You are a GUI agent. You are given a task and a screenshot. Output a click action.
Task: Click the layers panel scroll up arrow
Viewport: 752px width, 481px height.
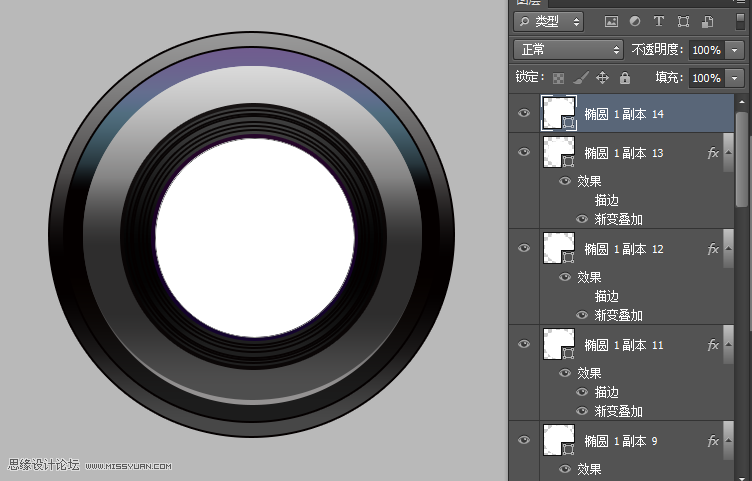[x=741, y=102]
